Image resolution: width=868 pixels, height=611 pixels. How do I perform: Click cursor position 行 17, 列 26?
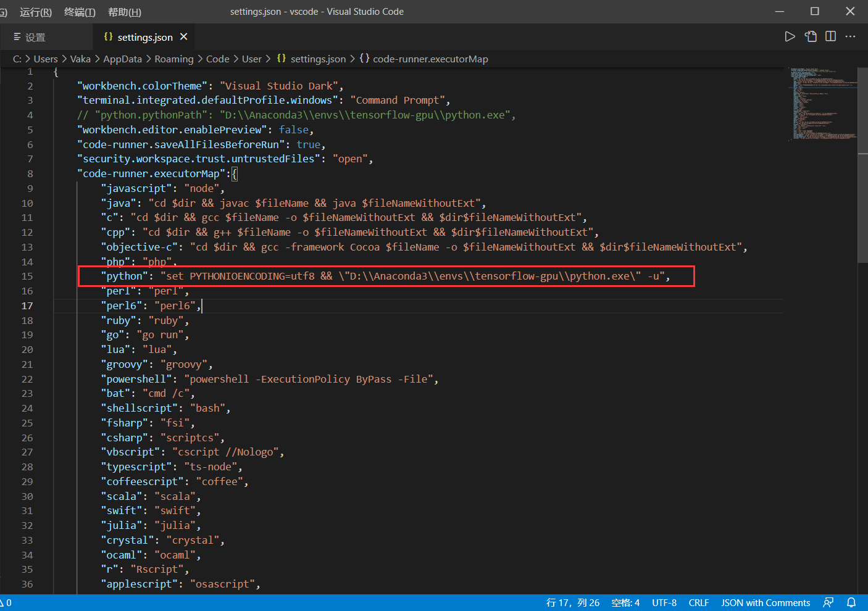[573, 603]
